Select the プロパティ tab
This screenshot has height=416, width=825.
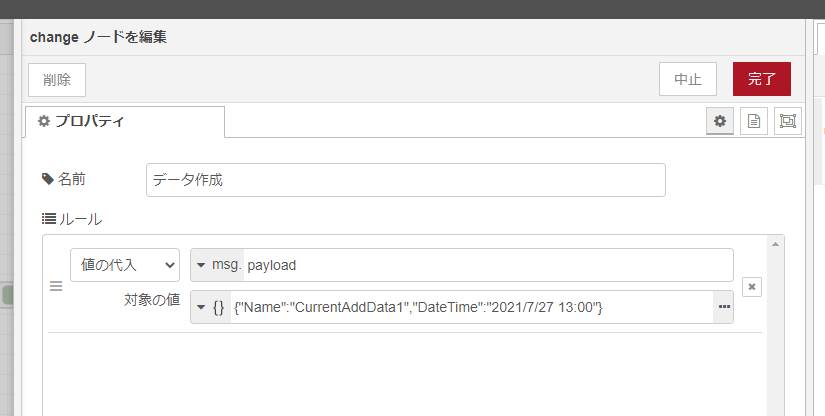[125, 121]
